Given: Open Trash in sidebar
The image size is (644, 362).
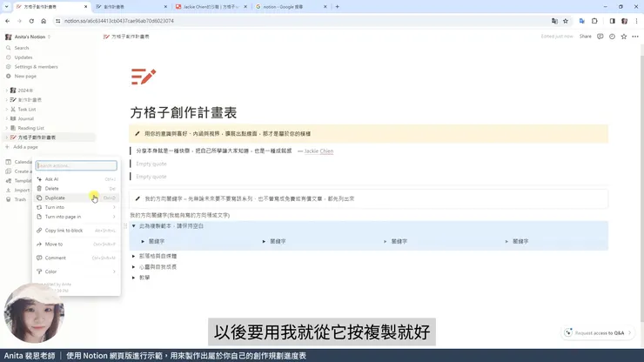Looking at the screenshot, I should [20, 199].
